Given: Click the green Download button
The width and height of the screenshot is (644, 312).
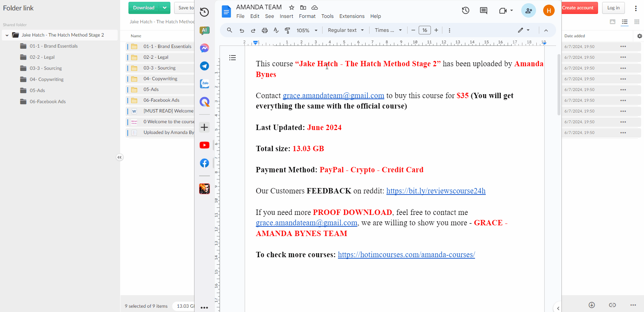Looking at the screenshot, I should 144,8.
